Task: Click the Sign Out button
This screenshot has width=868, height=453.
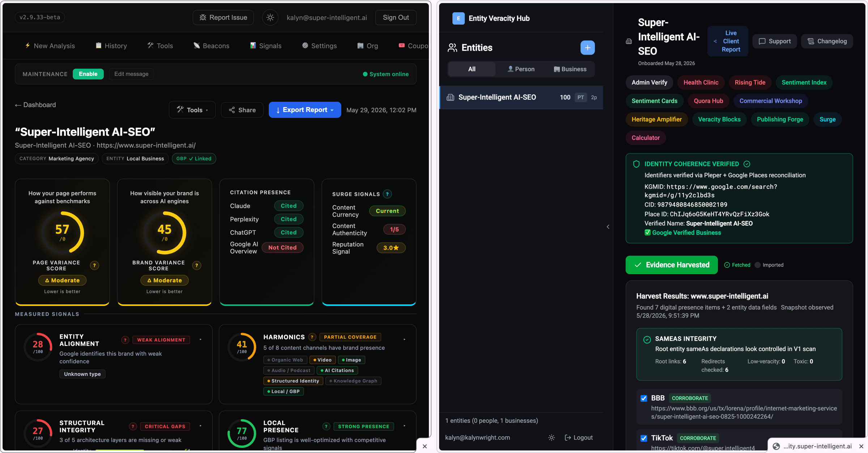Action: point(396,17)
